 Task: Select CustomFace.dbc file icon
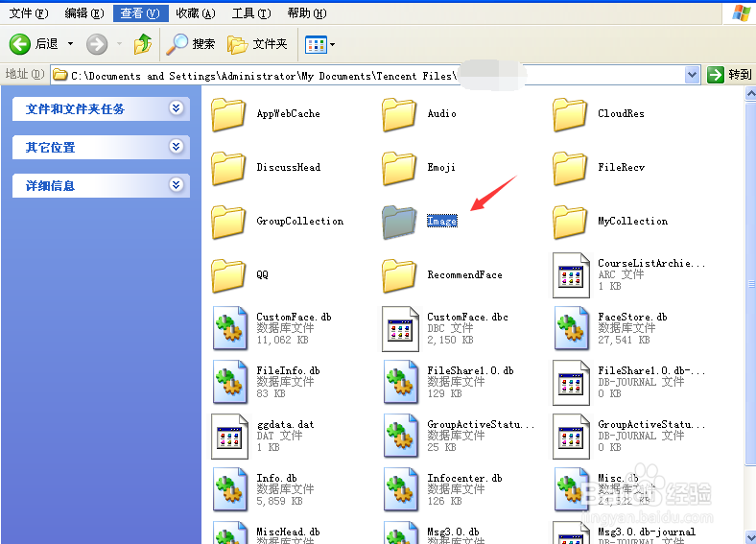[400, 328]
